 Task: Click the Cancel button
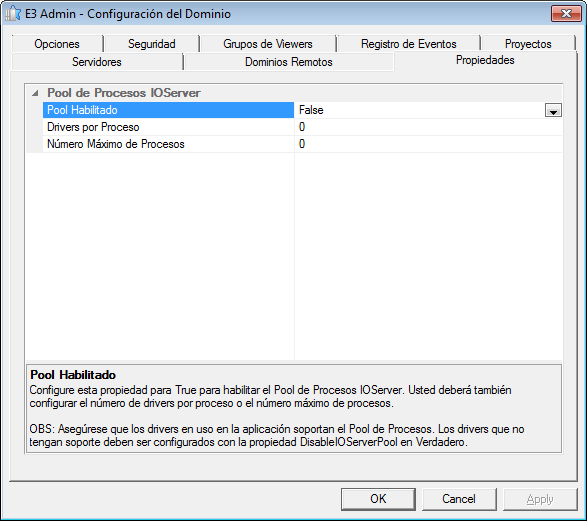pos(459,499)
